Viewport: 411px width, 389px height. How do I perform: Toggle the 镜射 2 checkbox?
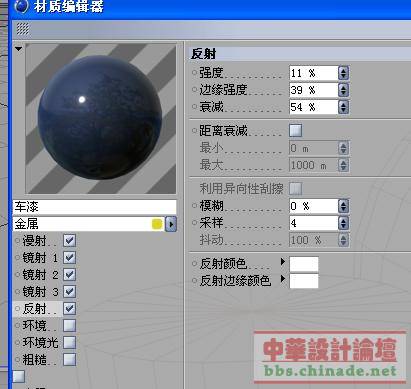tap(69, 275)
